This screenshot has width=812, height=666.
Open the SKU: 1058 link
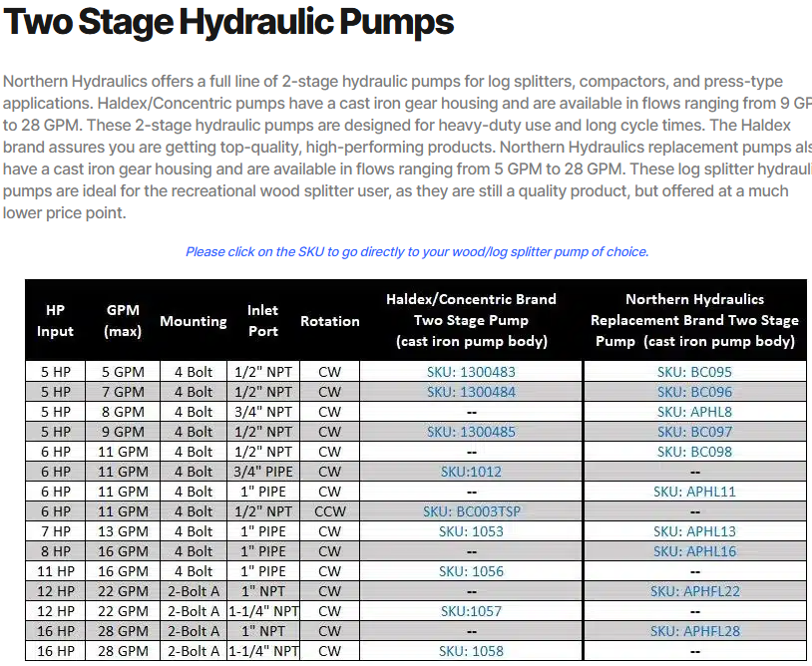(x=471, y=651)
